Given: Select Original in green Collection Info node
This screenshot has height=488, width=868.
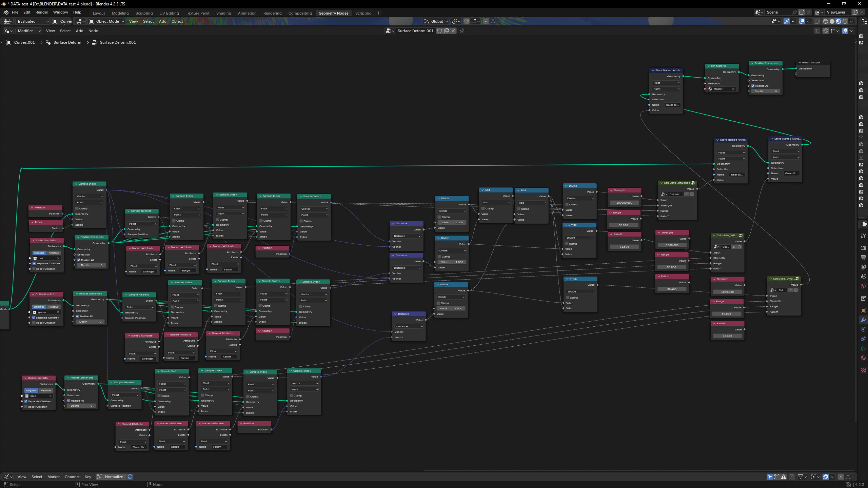Looking at the screenshot, I should 39,307.
